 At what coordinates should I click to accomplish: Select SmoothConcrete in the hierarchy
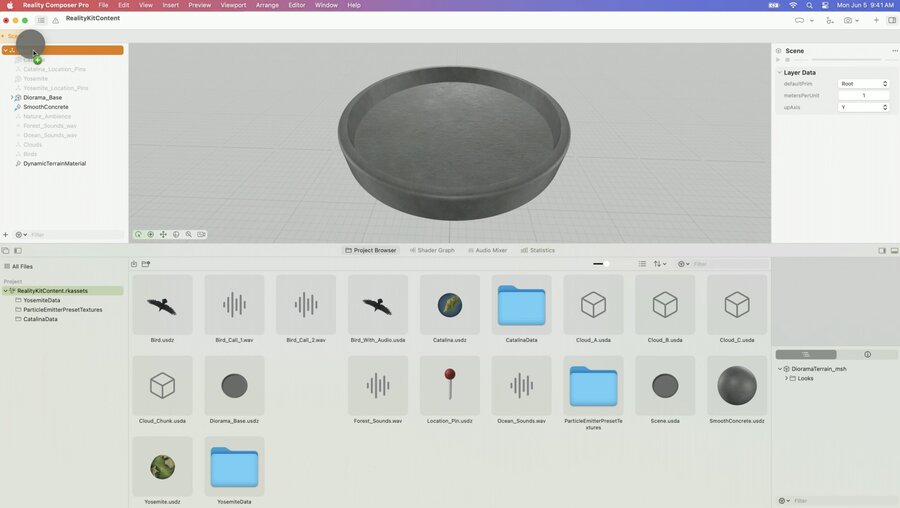tap(45, 107)
